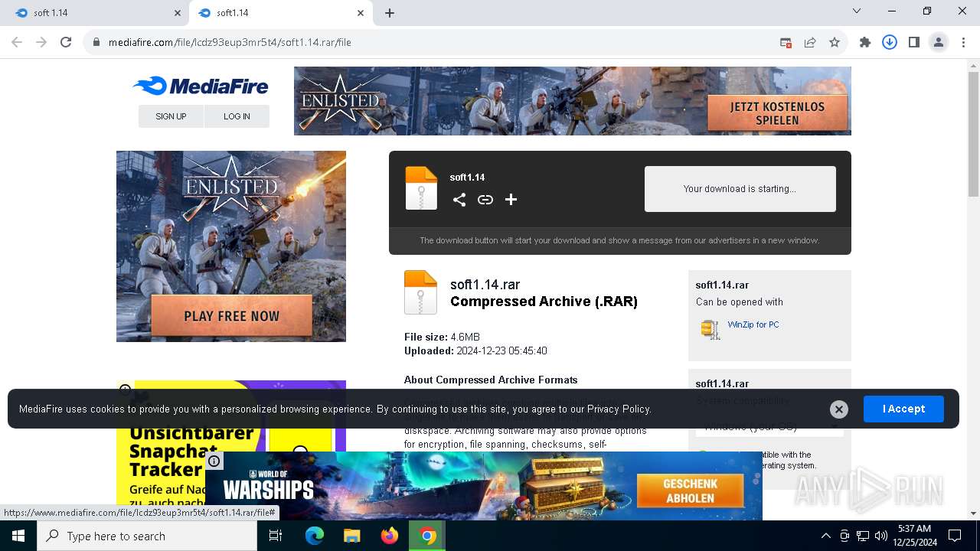
Task: Open a new browser tab
Action: 390,13
